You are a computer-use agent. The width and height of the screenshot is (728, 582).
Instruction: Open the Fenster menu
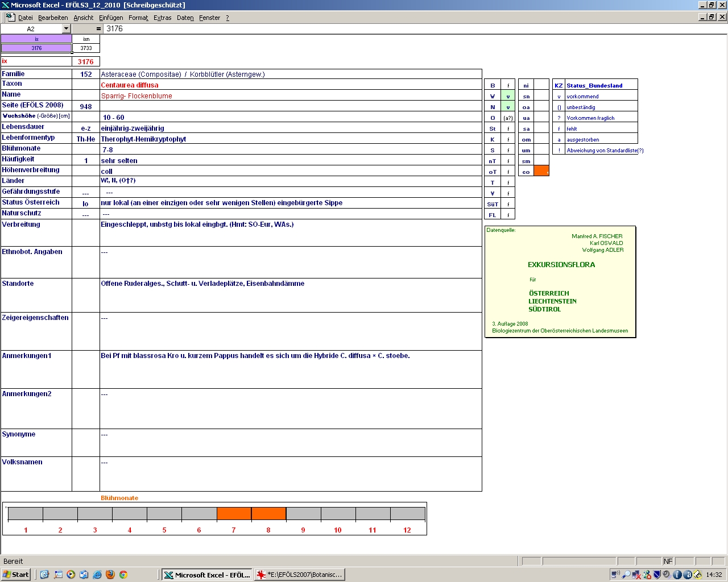coord(210,18)
